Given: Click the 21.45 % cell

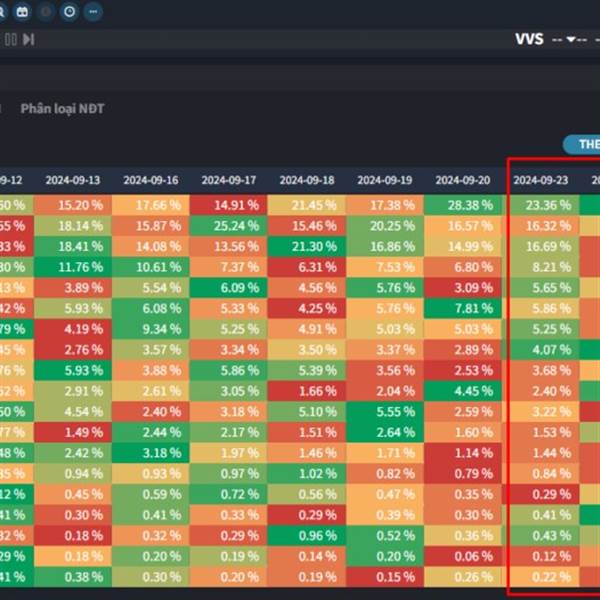Looking at the screenshot, I should [x=307, y=205].
